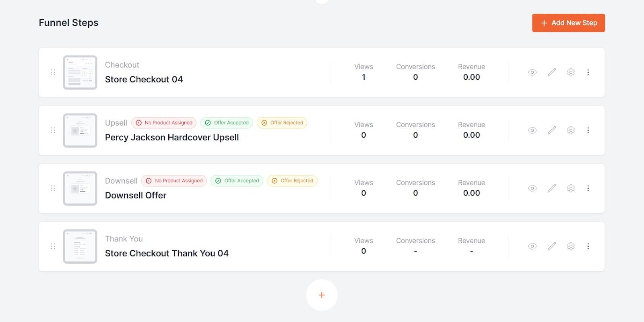The width and height of the screenshot is (644, 322).
Task: Preview Store Checkout 04 via eye icon
Action: click(532, 72)
